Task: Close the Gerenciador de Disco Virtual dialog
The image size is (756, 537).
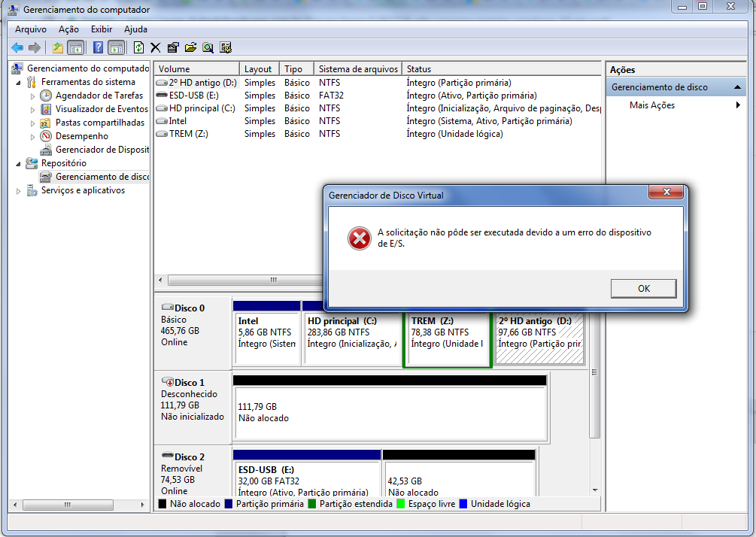Action: pos(666,192)
